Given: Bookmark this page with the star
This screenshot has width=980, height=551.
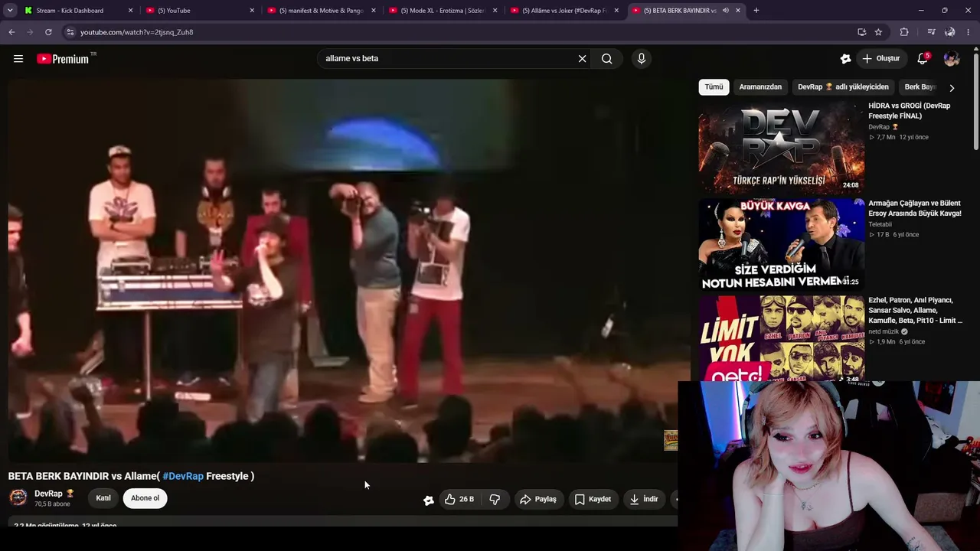Looking at the screenshot, I should 878,32.
